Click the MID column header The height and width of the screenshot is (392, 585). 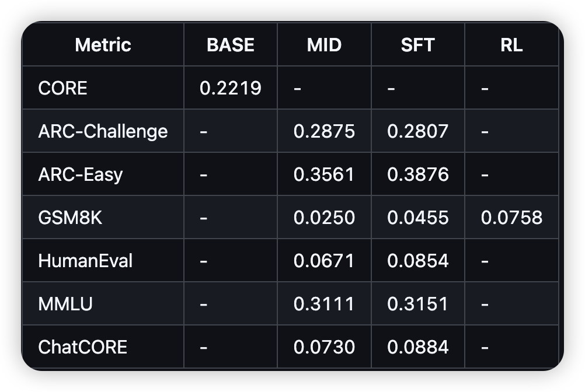(324, 45)
